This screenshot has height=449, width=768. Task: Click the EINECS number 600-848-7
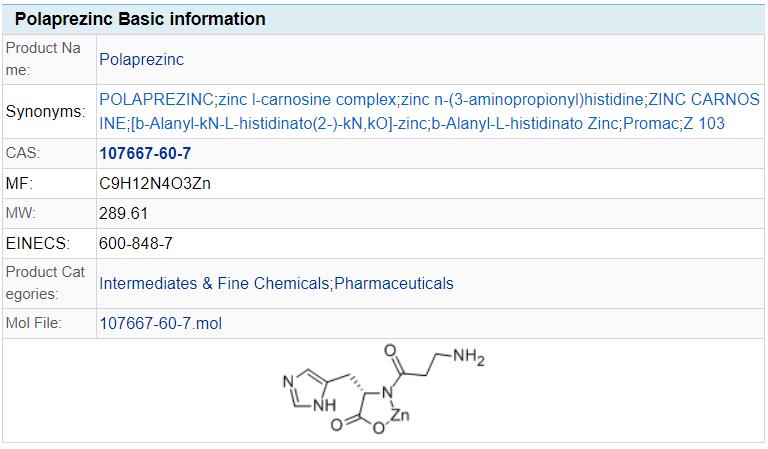(136, 242)
